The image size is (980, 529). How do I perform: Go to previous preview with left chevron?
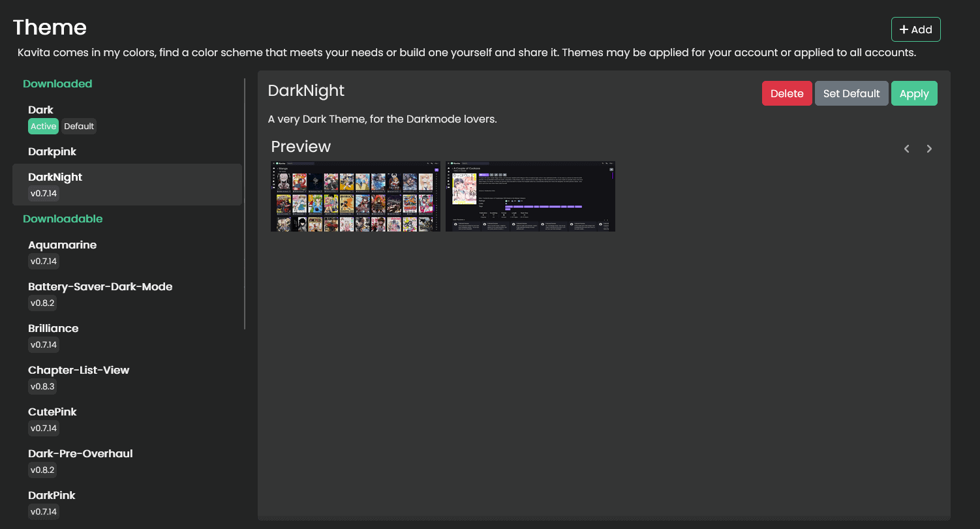(x=906, y=149)
